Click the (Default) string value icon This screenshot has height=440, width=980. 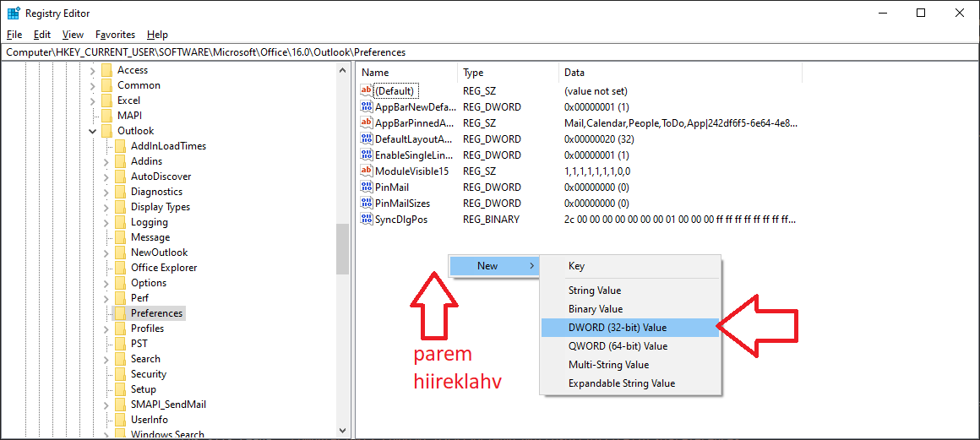[x=367, y=90]
